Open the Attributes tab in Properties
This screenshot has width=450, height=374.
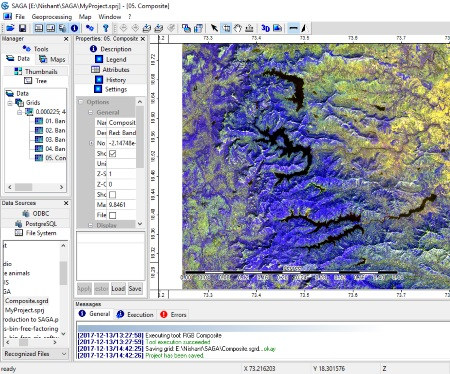tap(111, 70)
